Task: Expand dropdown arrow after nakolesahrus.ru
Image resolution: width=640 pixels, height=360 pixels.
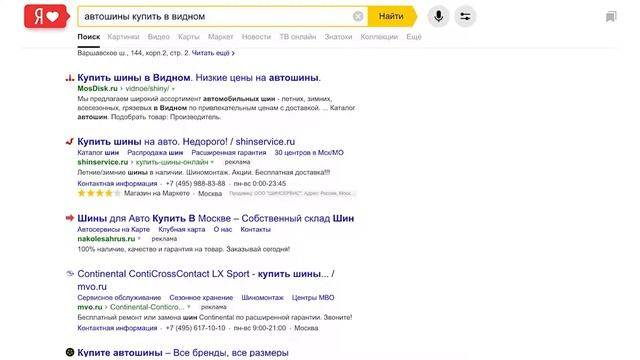Action: coord(139,239)
